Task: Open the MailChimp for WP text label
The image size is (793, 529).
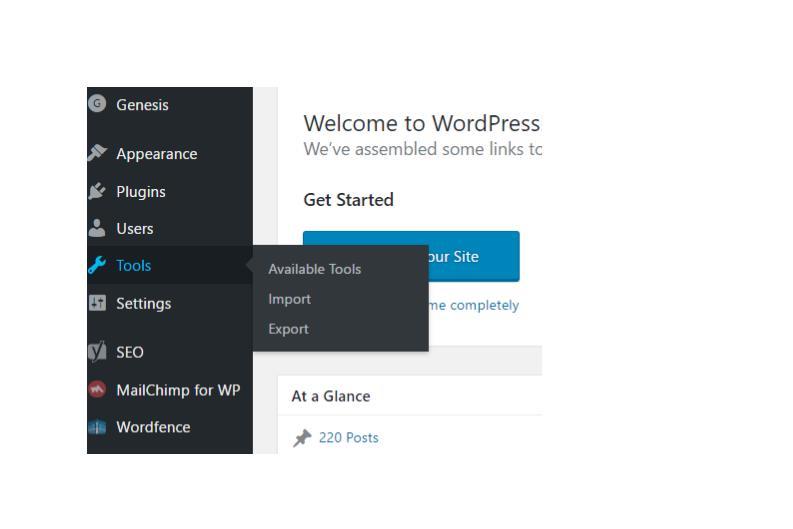Action: (178, 390)
